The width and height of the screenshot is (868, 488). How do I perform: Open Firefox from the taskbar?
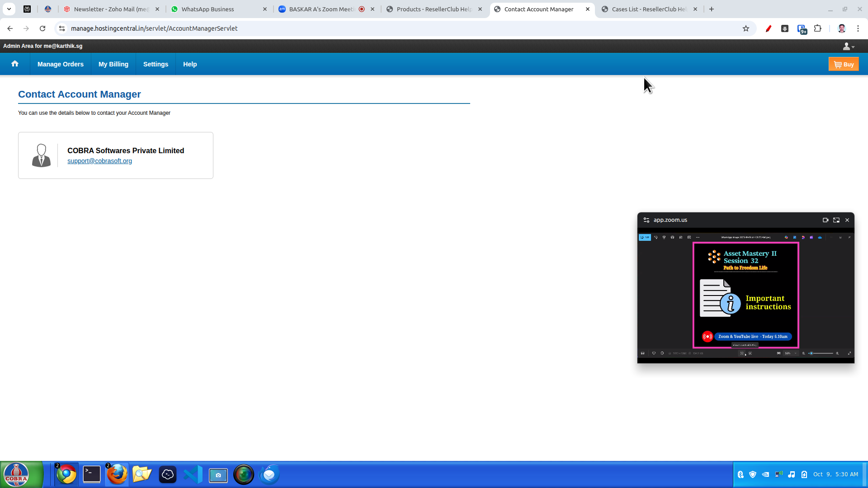coord(117,474)
